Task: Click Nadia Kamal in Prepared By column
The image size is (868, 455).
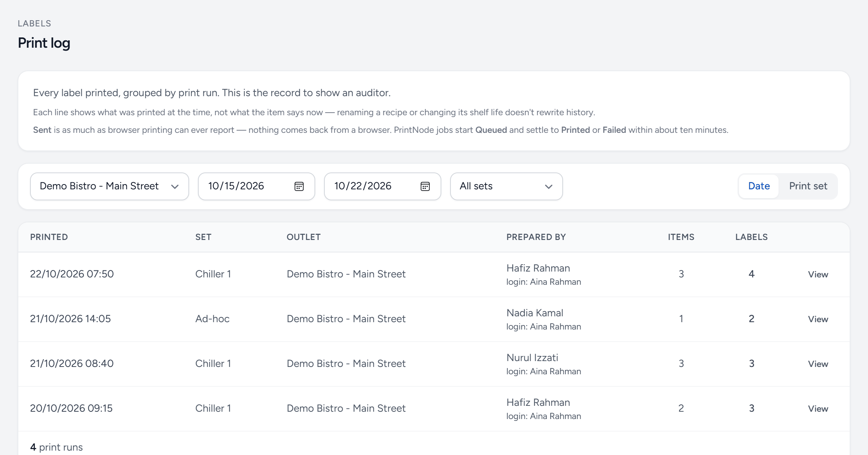Action: tap(534, 313)
